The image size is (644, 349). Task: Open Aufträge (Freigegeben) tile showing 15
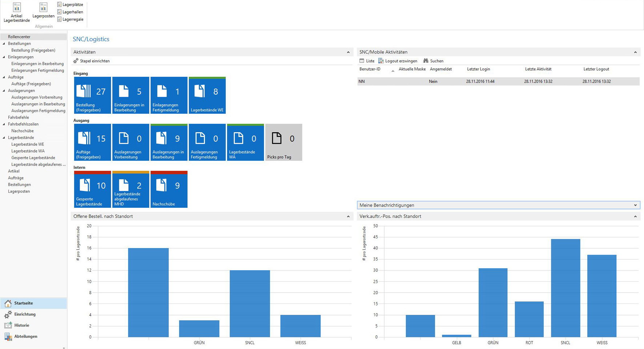tap(92, 142)
